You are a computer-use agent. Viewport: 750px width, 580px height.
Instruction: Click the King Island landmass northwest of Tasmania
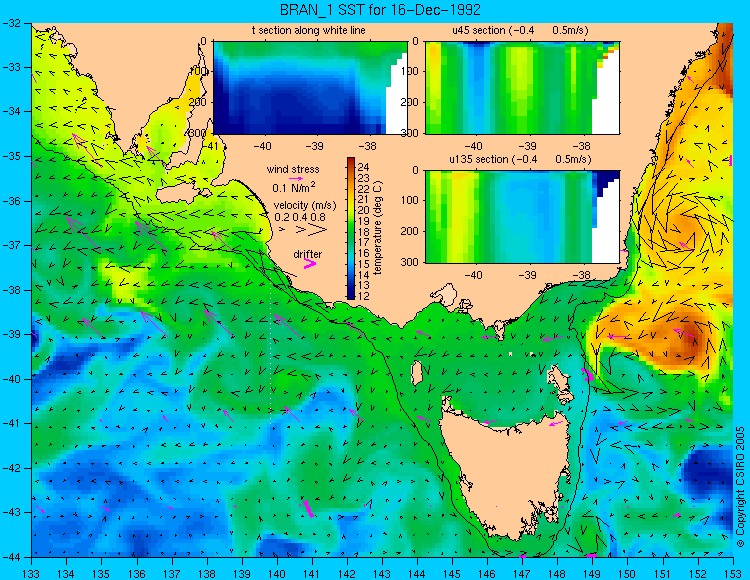coord(417,373)
